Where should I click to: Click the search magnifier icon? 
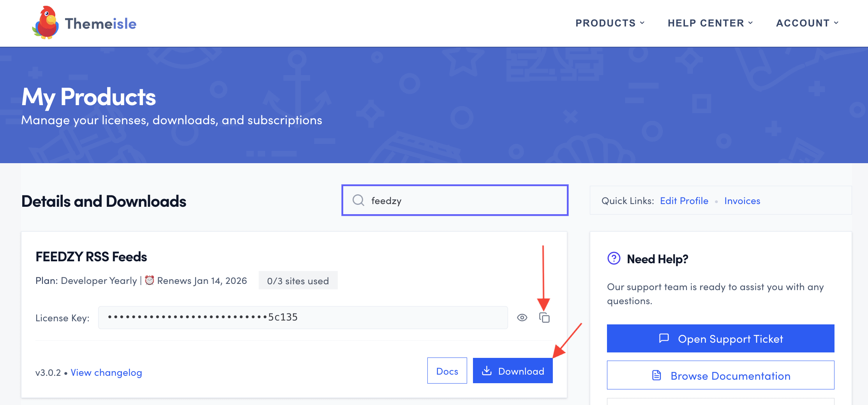click(x=358, y=200)
